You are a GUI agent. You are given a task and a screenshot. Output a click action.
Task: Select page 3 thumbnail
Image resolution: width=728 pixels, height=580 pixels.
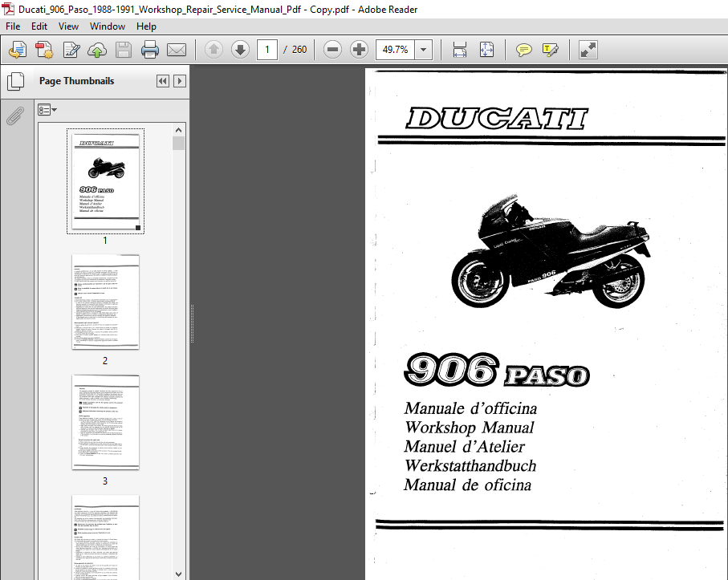[105, 422]
